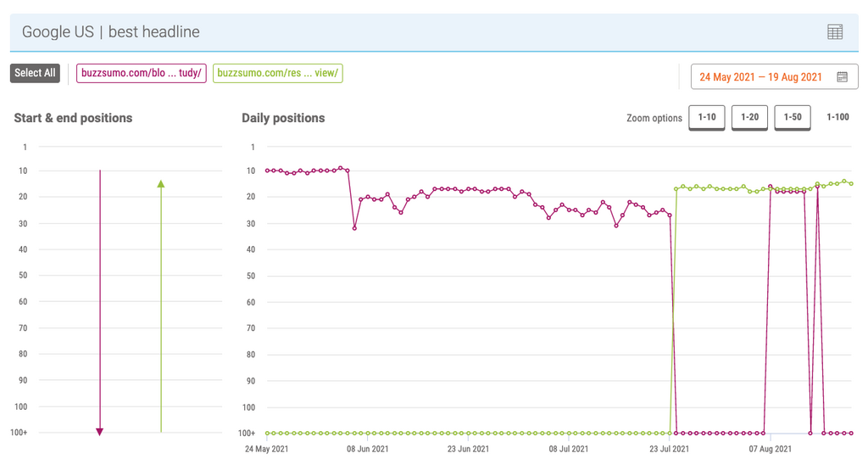The image size is (868, 459).
Task: Set zoom to 1-20 positions
Action: [x=749, y=117]
